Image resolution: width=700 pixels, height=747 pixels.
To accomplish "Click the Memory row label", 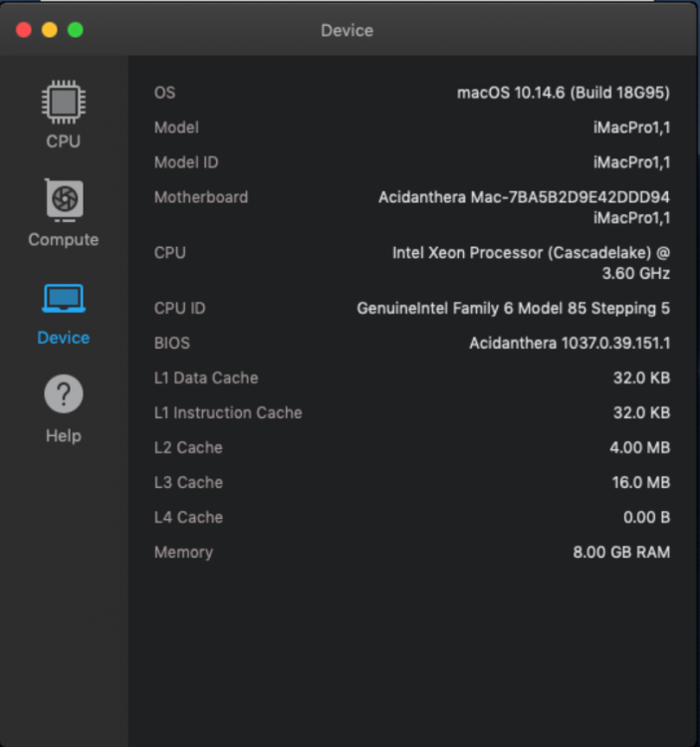I will pyautogui.click(x=183, y=552).
